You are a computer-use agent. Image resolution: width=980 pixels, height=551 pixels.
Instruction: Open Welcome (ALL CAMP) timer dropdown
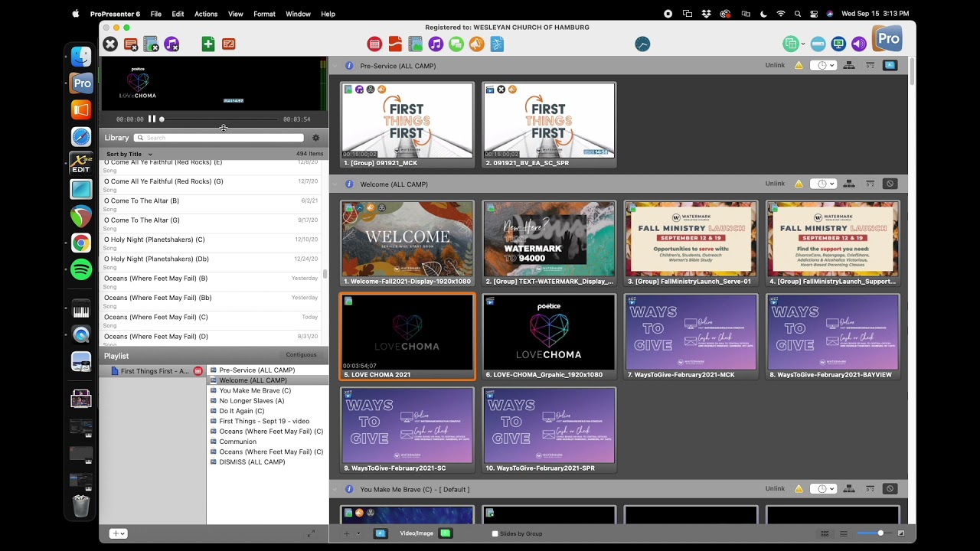click(x=823, y=184)
